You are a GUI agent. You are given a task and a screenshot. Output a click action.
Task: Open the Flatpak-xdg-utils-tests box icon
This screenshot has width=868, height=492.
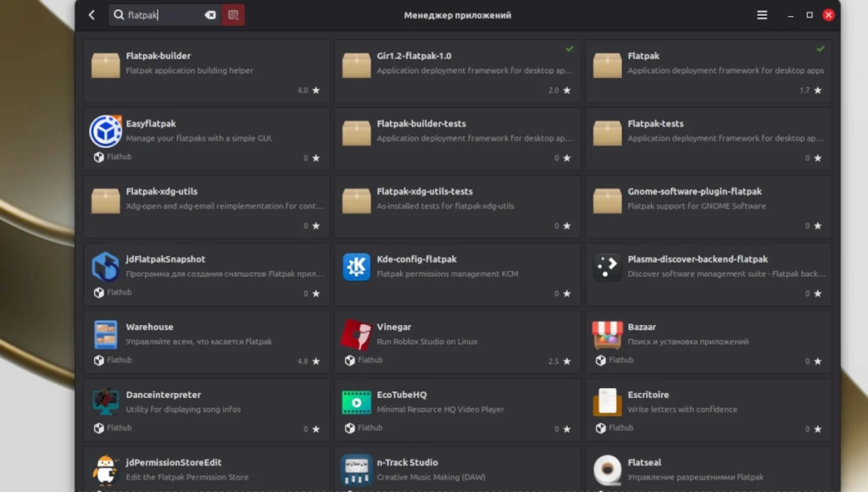(x=357, y=201)
